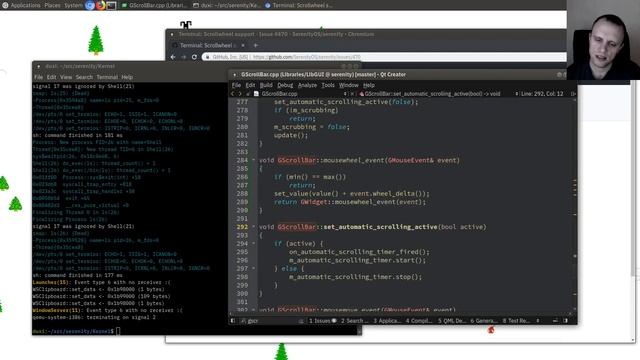Open the 5 QML Debugger pane
The image size is (640, 360).
pyautogui.click(x=451, y=321)
